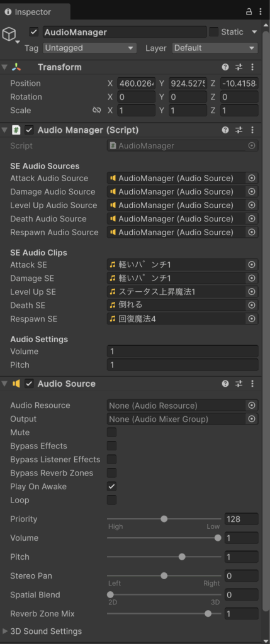Screen dimensions: 270x644
Task: Lock the Inspector panel with padlock icon
Action: (x=249, y=12)
